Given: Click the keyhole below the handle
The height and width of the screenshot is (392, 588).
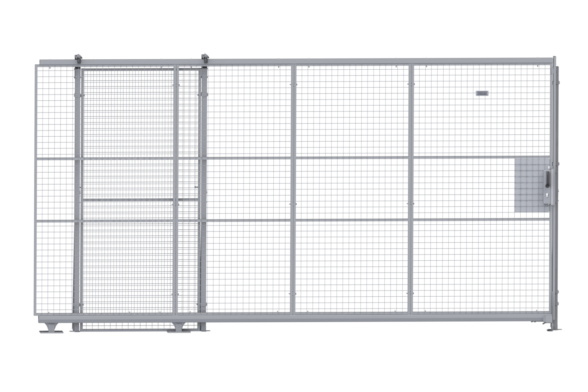Looking at the screenshot, I should tap(547, 195).
